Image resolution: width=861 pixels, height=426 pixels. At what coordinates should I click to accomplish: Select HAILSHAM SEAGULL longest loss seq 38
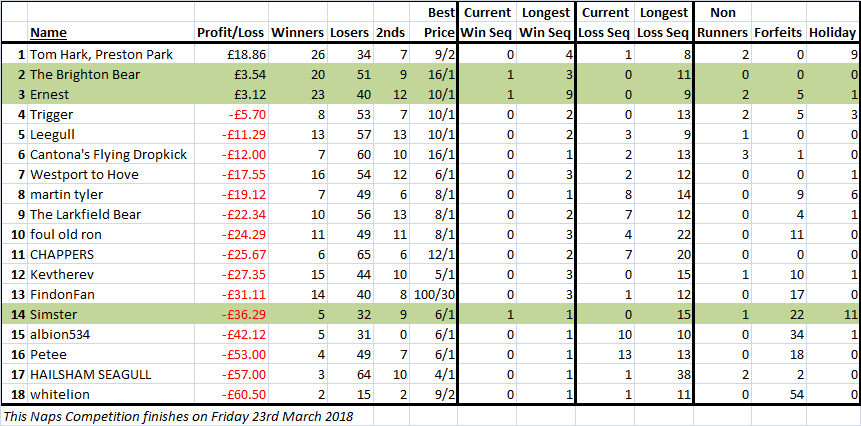tap(679, 375)
